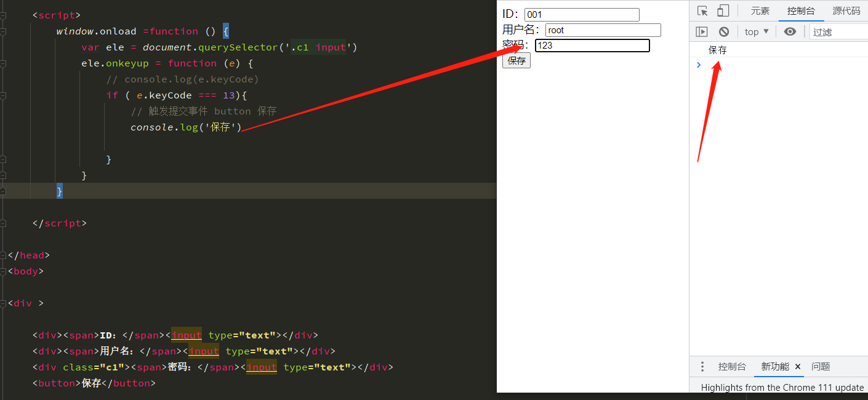Click the 用户名 input containing root
868x400 pixels.
[603, 30]
